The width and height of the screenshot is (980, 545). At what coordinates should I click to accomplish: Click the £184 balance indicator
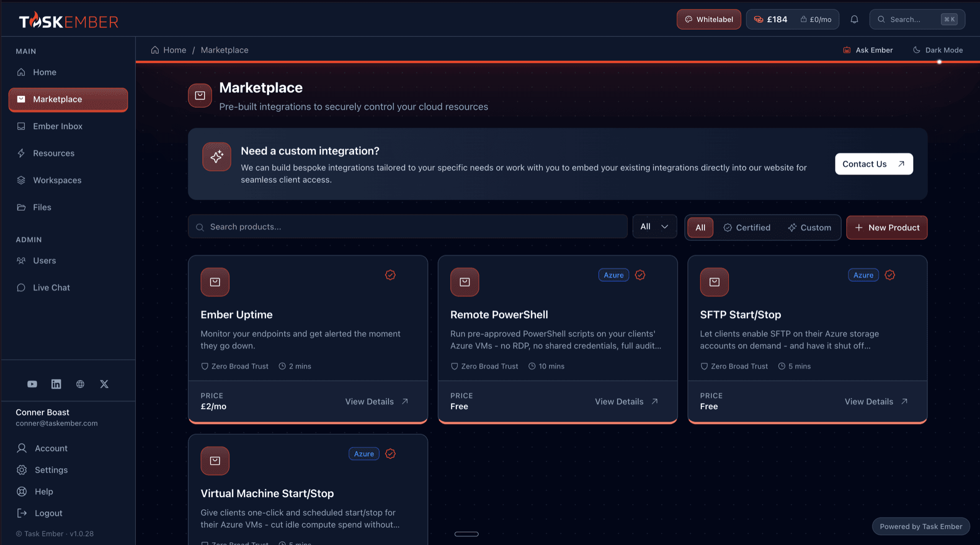[x=770, y=19]
